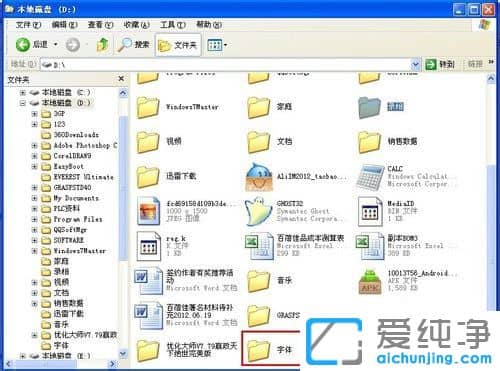This screenshot has width=500, height=371.
Task: Click the folder tree scroll-up arrow
Action: click(123, 93)
